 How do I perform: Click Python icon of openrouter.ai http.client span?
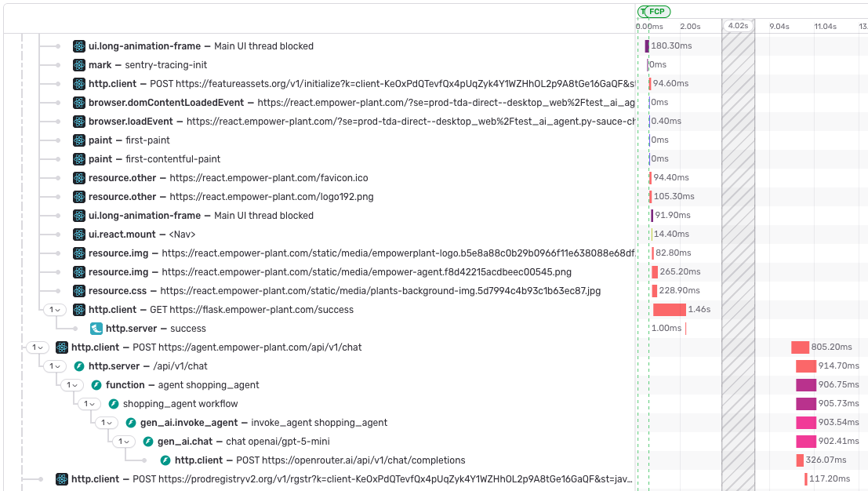(x=165, y=460)
